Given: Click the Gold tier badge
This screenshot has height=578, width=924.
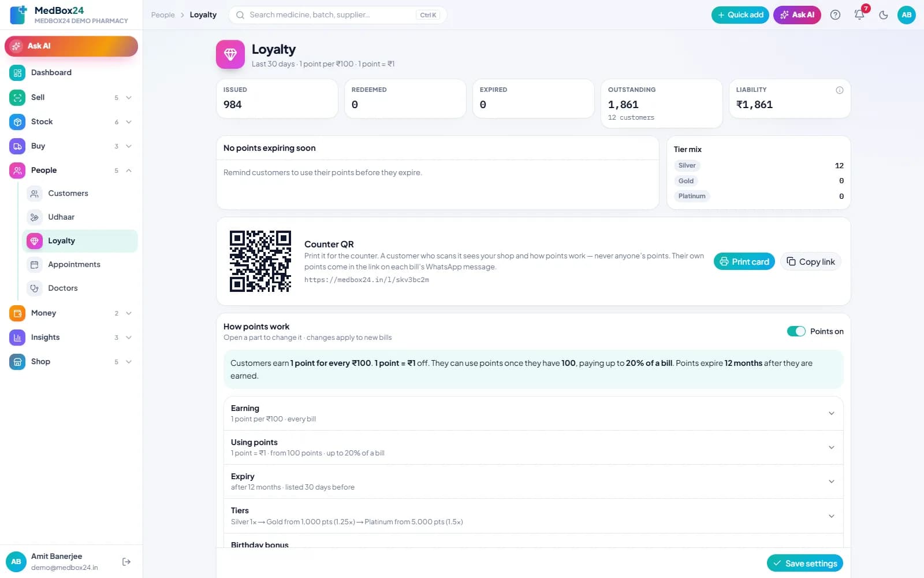Looking at the screenshot, I should point(686,181).
